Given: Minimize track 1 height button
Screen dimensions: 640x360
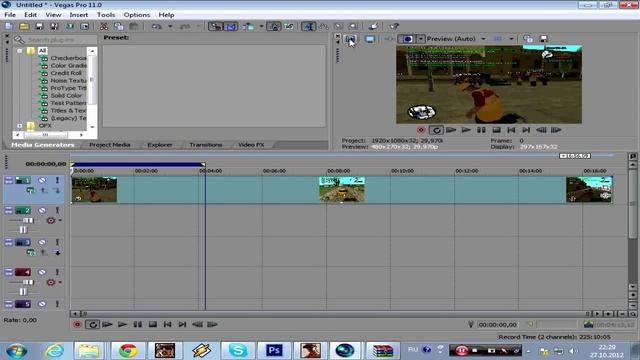Looking at the screenshot, I should 9,180.
